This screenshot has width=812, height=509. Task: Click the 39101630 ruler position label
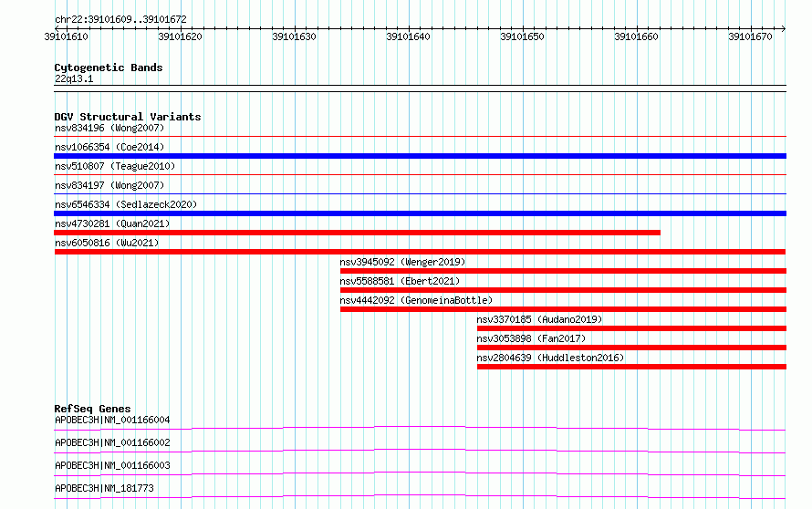(x=294, y=36)
